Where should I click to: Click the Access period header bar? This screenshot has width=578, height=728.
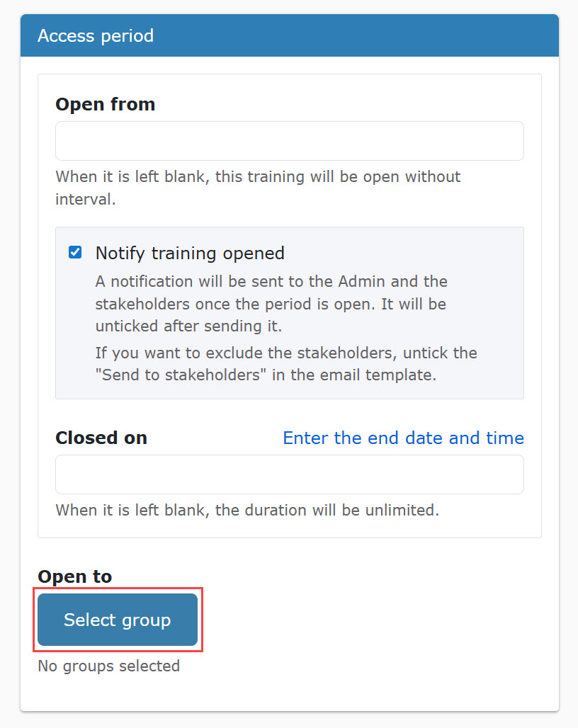coord(289,35)
